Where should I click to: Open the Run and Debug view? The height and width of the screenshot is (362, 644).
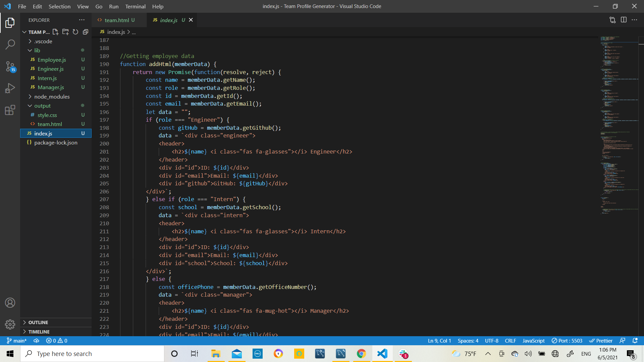10,88
